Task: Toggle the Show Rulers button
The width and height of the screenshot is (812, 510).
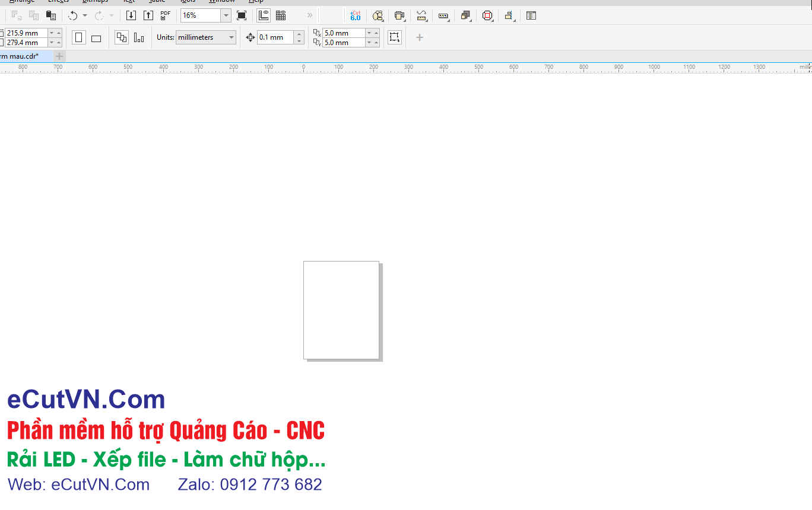Action: point(264,15)
